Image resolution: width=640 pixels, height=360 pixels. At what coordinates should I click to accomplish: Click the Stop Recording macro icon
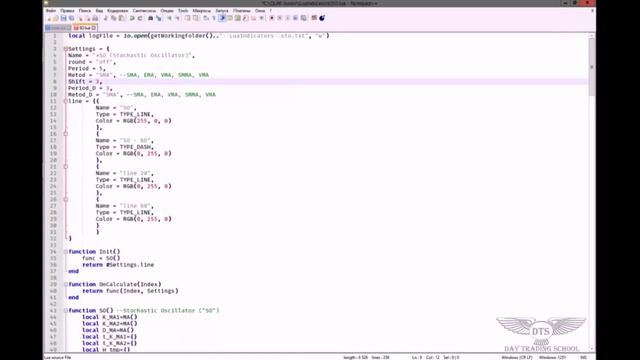(x=280, y=18)
